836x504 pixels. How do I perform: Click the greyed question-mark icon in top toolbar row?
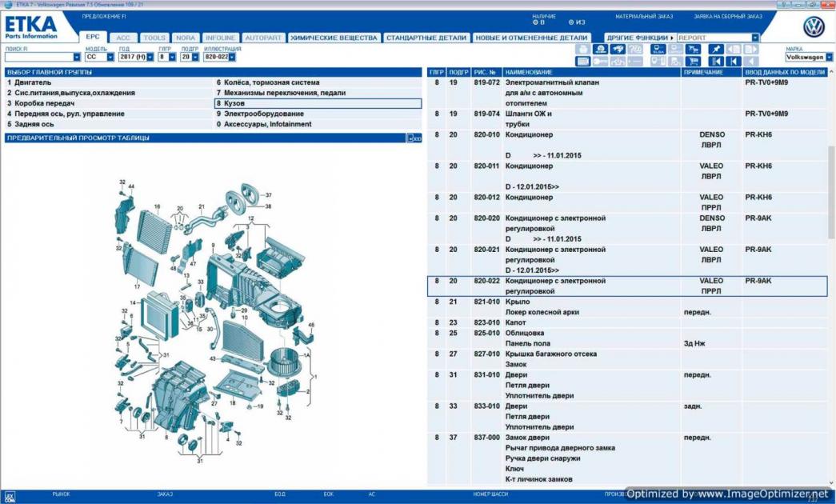pos(635,49)
